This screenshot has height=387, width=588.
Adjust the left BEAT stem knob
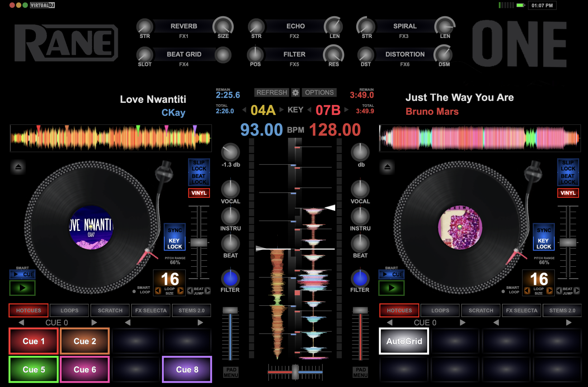coord(230,243)
